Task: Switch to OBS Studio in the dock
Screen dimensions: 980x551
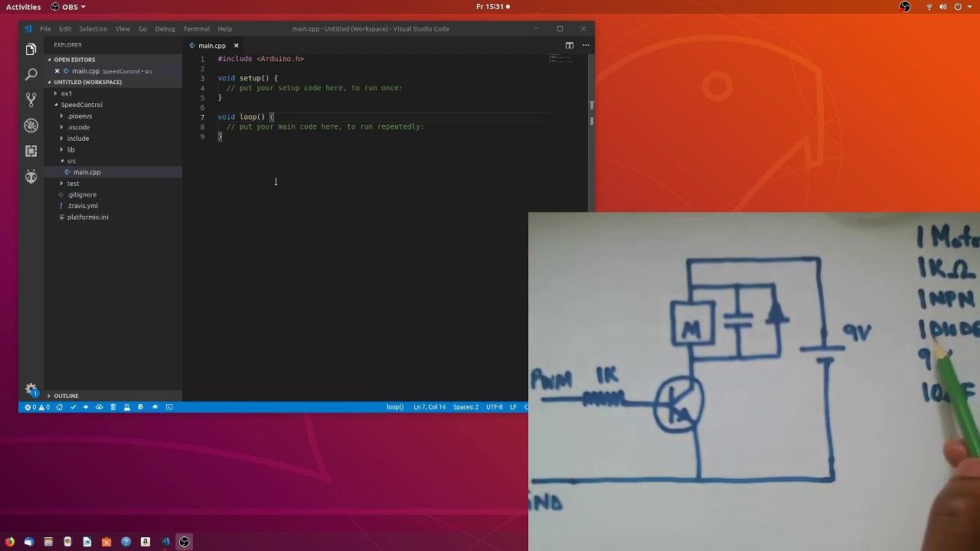Action: [185, 542]
